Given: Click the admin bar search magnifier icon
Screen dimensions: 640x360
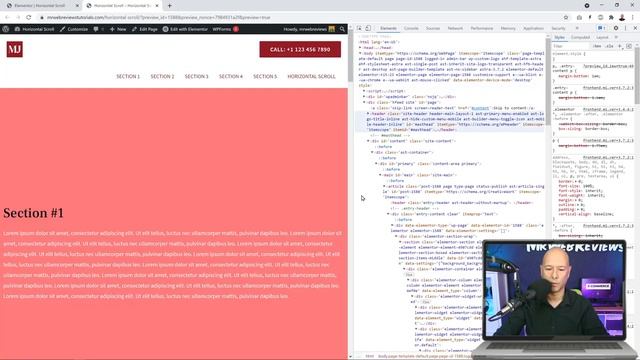Looking at the screenshot, I should tap(342, 29).
